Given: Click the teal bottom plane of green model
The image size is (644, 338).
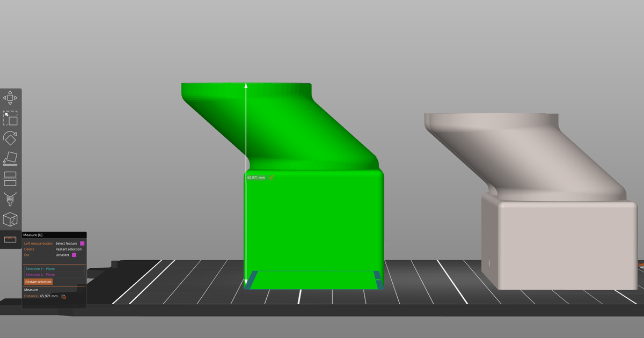Looking at the screenshot, I should tap(314, 279).
